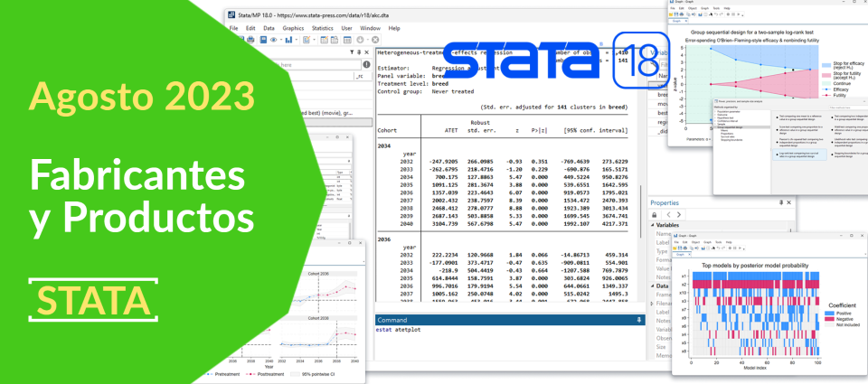Open the User menu

pyautogui.click(x=346, y=28)
